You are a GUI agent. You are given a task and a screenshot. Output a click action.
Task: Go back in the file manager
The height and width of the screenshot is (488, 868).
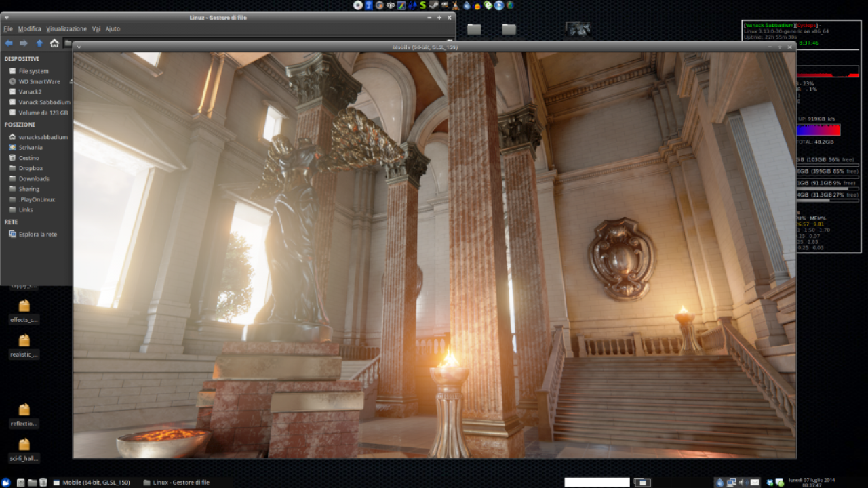click(x=9, y=43)
